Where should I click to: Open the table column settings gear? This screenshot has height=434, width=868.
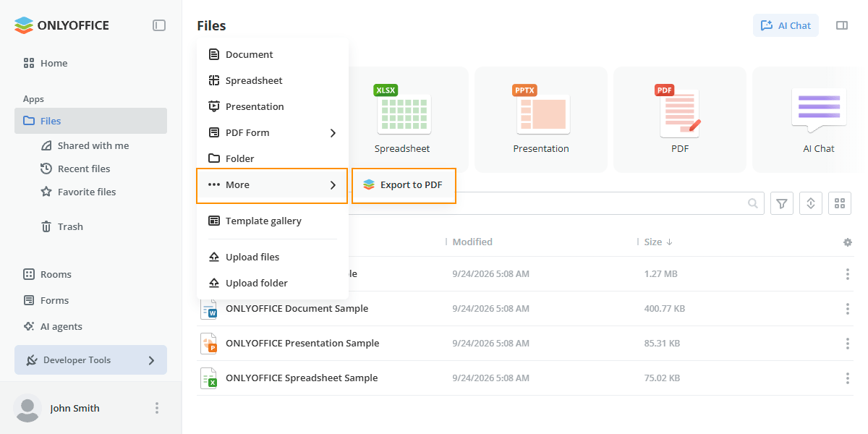[x=848, y=242]
